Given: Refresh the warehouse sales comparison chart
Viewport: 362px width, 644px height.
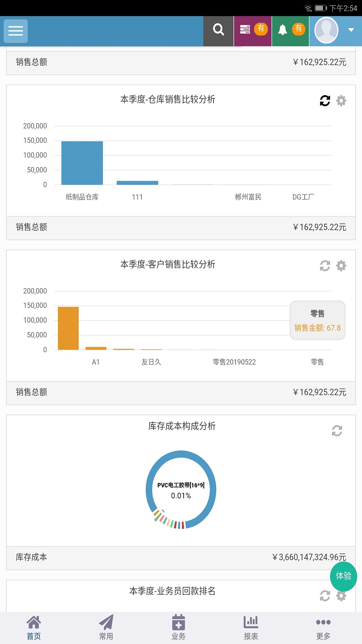Looking at the screenshot, I should 325,101.
